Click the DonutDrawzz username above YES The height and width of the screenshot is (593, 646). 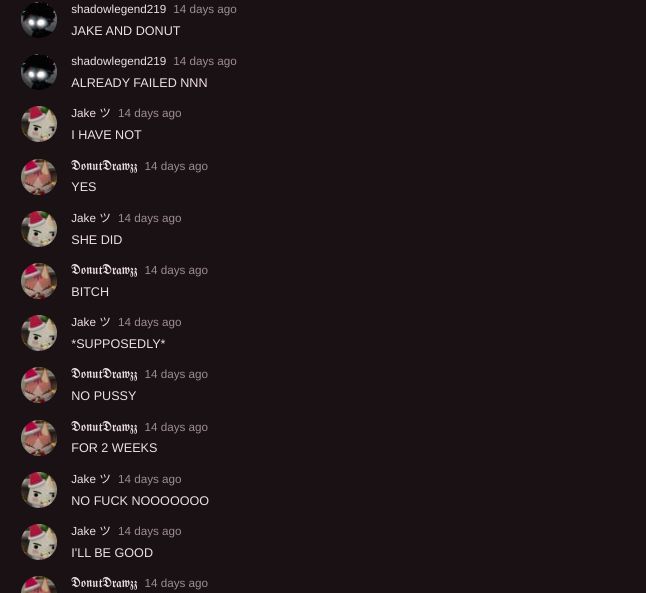coord(104,166)
